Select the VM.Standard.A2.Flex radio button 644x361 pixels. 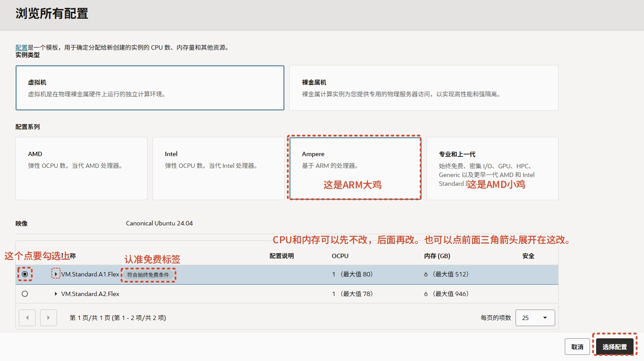(25, 294)
